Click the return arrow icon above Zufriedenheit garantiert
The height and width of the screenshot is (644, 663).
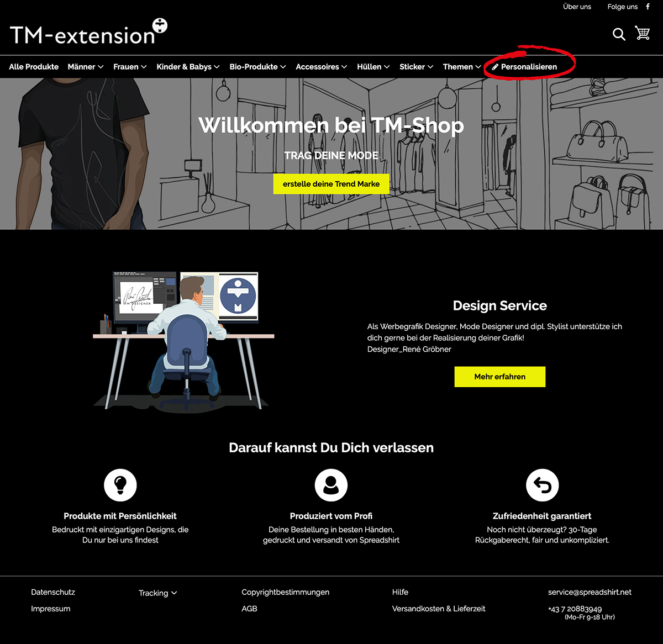[x=542, y=485]
